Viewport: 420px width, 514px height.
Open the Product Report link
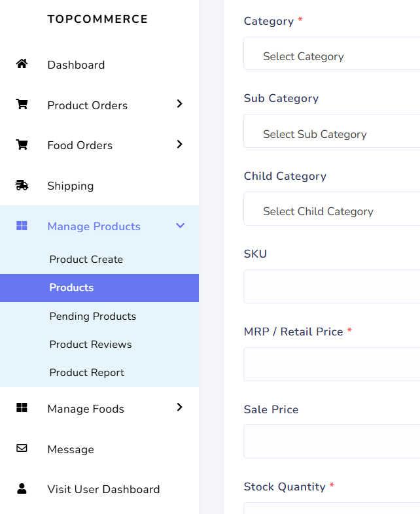[87, 373]
